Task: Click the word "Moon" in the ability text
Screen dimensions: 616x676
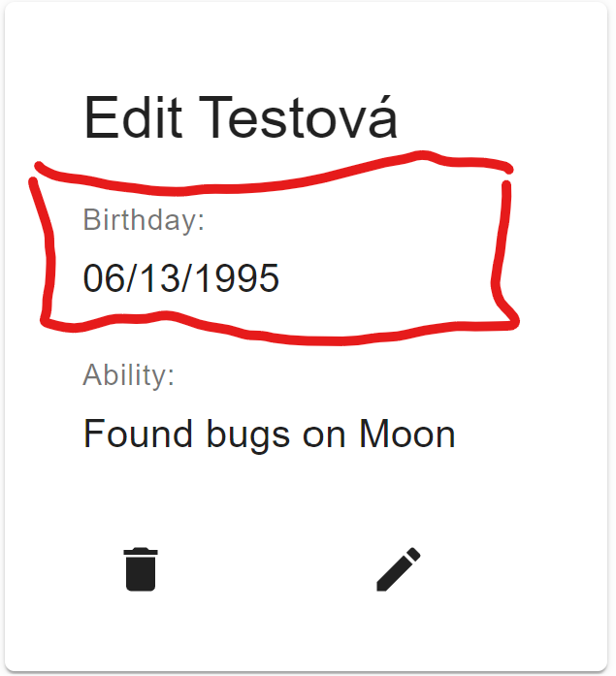Action: (407, 434)
